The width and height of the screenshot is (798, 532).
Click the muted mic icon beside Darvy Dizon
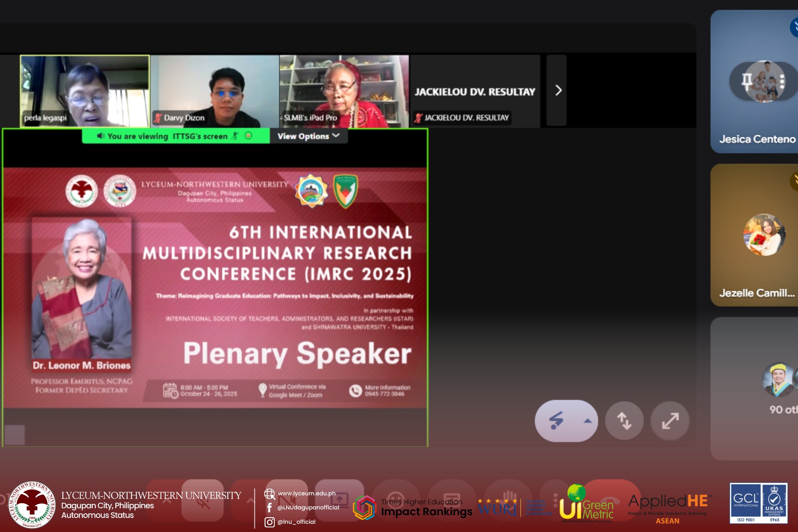pyautogui.click(x=157, y=118)
